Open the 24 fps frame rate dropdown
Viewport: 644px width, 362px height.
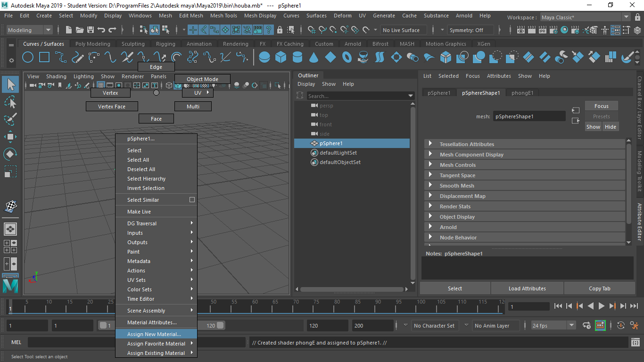click(x=553, y=325)
